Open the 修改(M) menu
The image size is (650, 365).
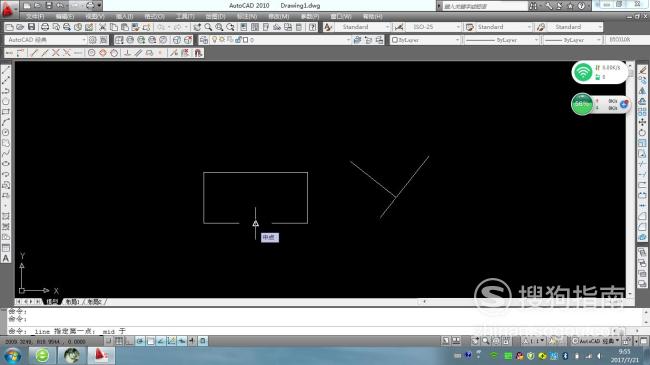279,16
